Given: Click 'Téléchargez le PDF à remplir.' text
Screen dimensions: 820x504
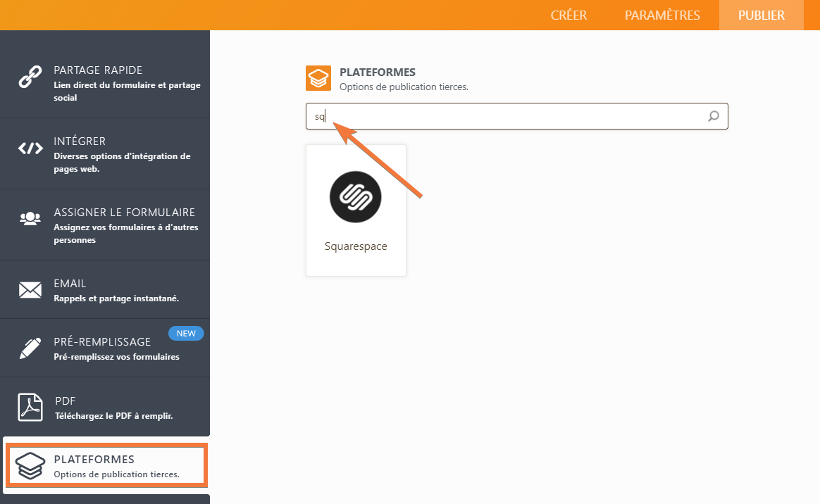Looking at the screenshot, I should tap(114, 416).
